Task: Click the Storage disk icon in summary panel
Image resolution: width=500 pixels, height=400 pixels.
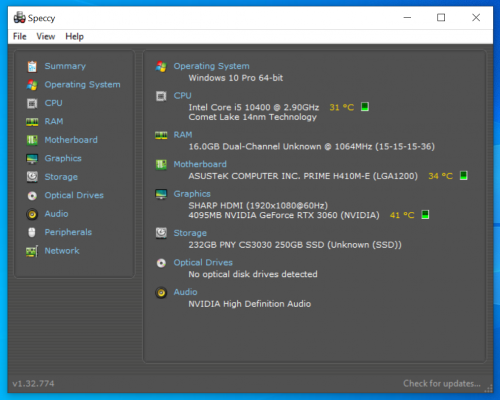Action: [161, 233]
